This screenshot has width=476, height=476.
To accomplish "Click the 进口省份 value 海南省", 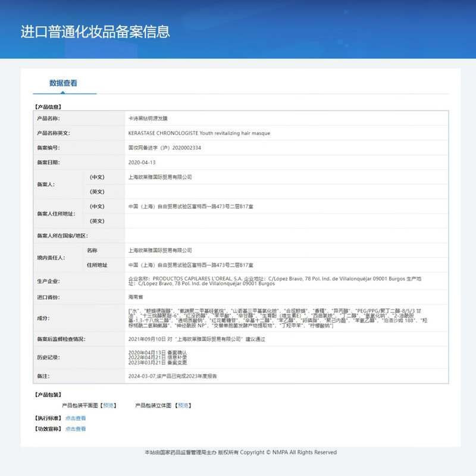I will (x=137, y=296).
